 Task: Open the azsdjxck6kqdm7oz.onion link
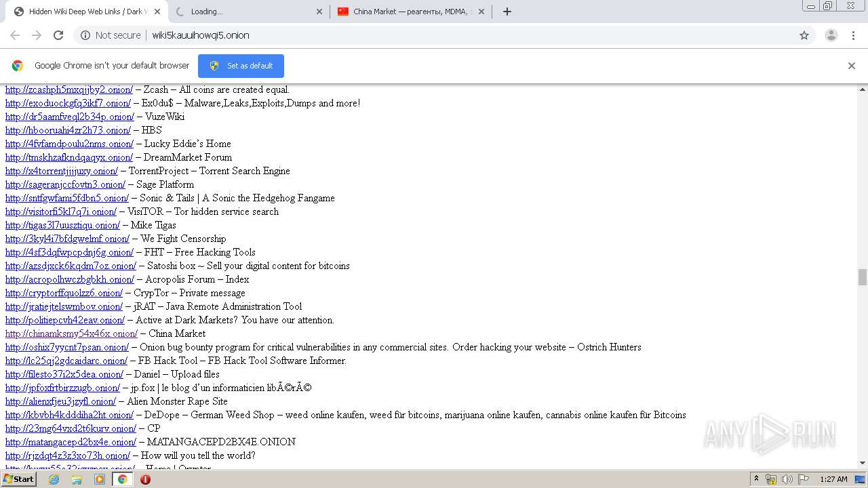point(71,266)
